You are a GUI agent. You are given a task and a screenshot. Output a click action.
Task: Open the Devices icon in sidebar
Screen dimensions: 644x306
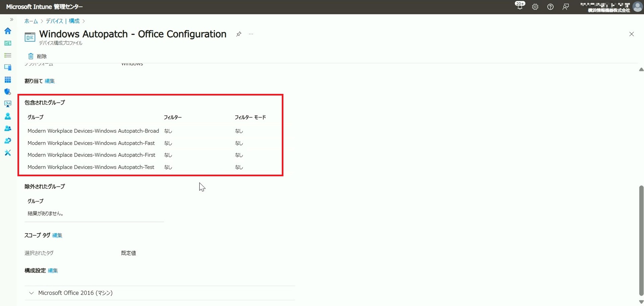pyautogui.click(x=8, y=67)
